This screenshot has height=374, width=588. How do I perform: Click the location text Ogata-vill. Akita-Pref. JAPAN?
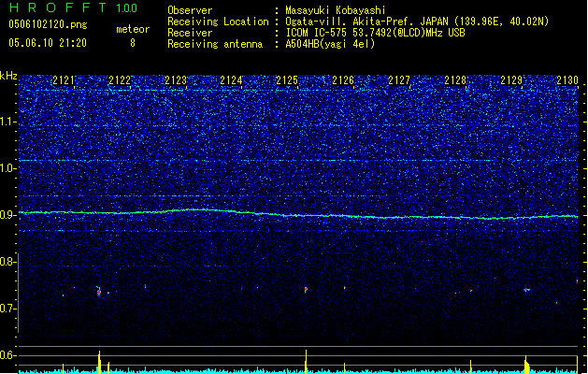(x=368, y=22)
